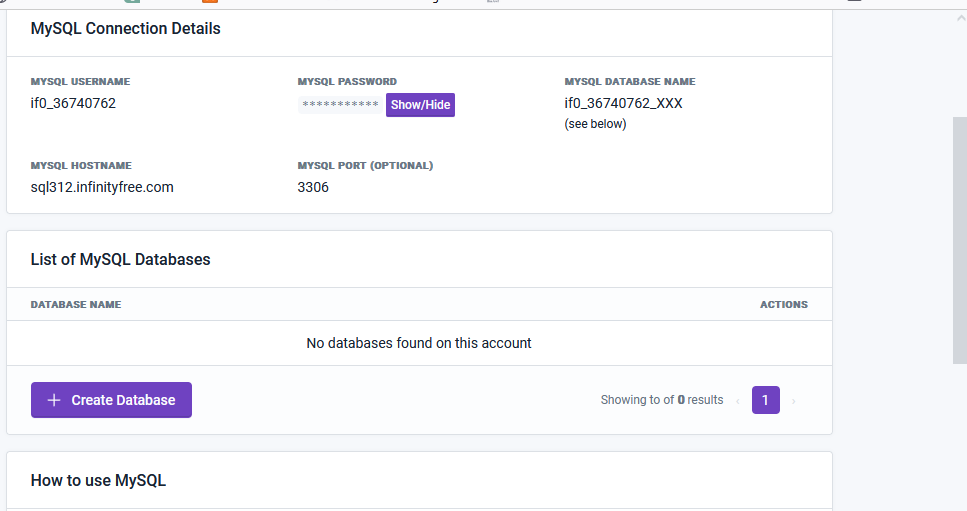Toggle password visibility with Show/Hide button
This screenshot has height=511, width=967.
[x=420, y=105]
